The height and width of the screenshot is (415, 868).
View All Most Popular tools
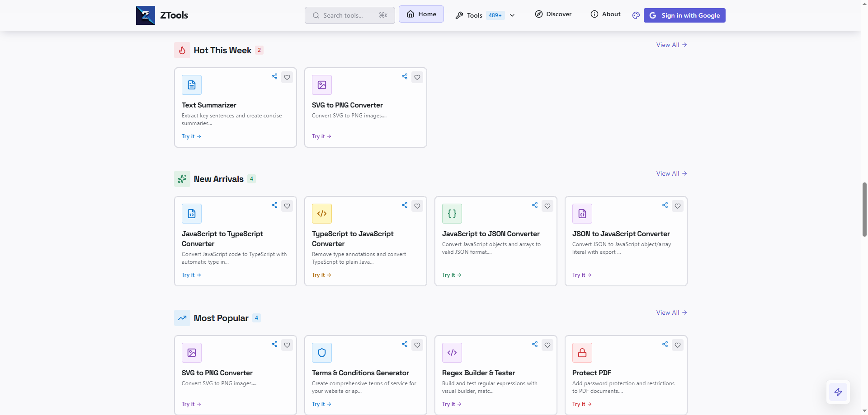pyautogui.click(x=672, y=312)
